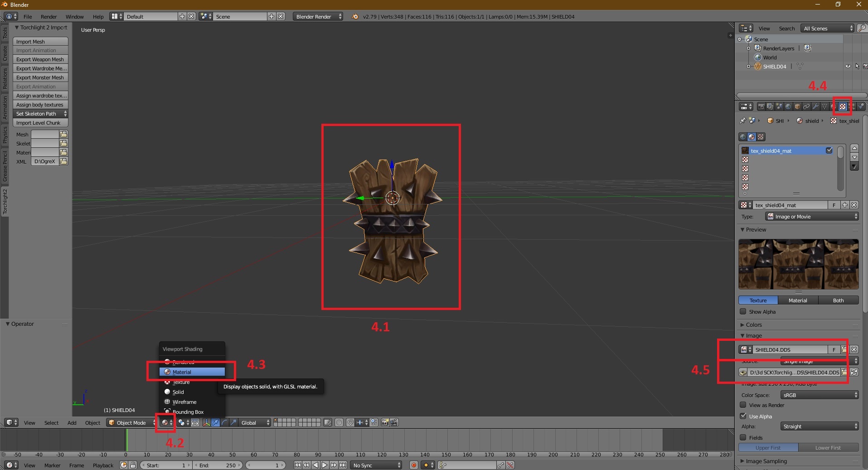The width and height of the screenshot is (868, 470).
Task: Open the Object Mode dropdown
Action: tap(131, 422)
